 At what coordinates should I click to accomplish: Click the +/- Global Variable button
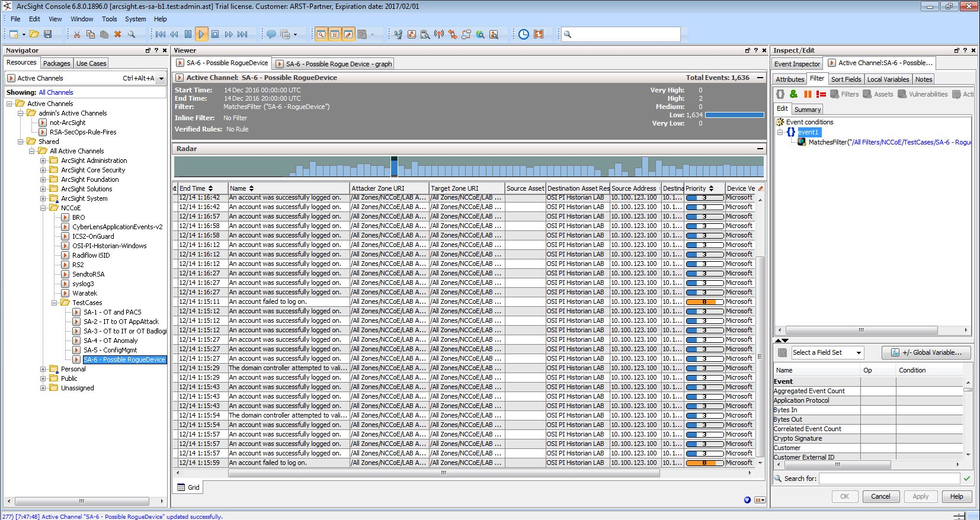pyautogui.click(x=926, y=352)
